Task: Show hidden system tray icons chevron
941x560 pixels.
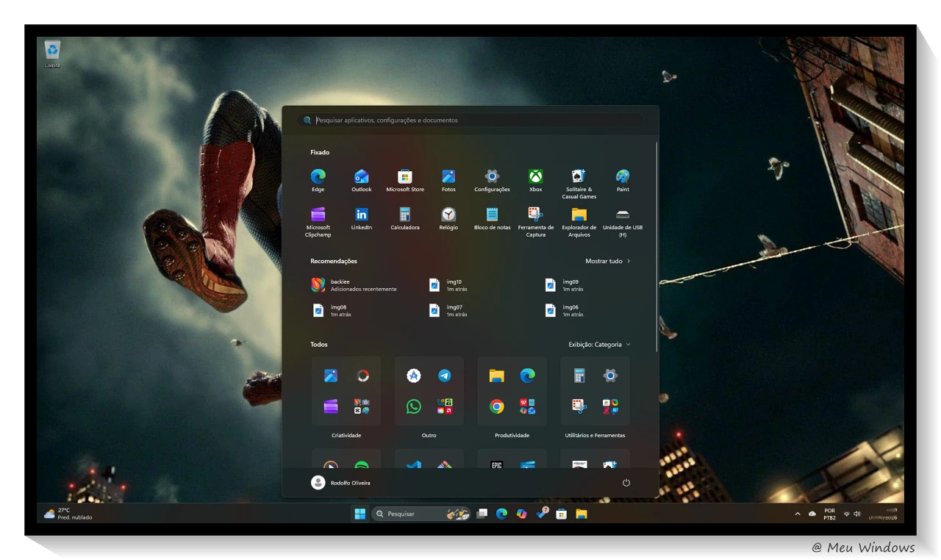Action: point(798,514)
